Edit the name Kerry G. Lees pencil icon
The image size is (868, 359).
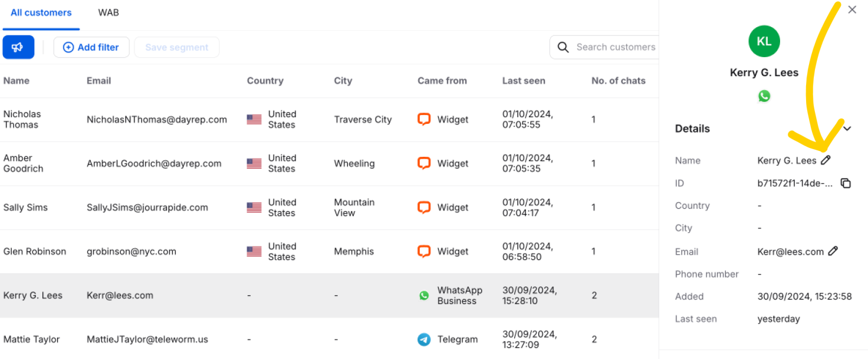[x=826, y=160]
